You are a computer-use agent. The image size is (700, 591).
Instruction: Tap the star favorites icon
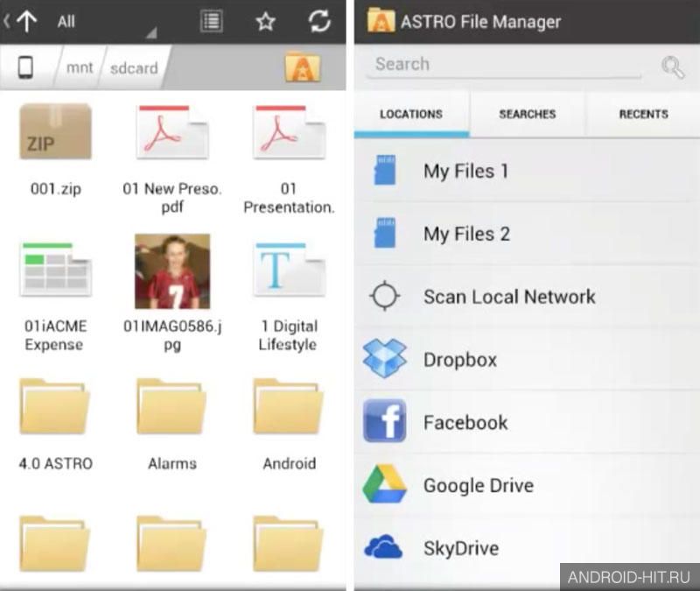[x=265, y=21]
